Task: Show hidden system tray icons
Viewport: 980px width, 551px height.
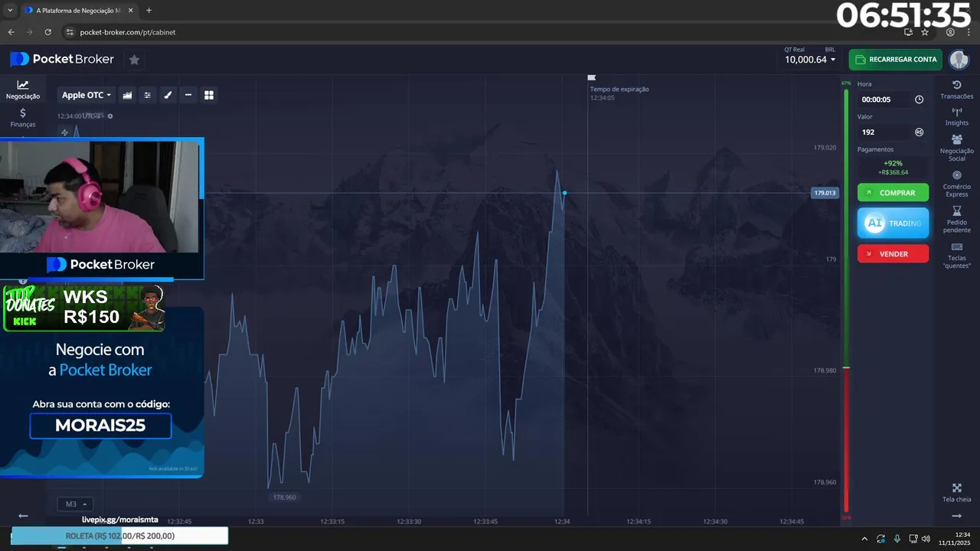Action: [864, 539]
